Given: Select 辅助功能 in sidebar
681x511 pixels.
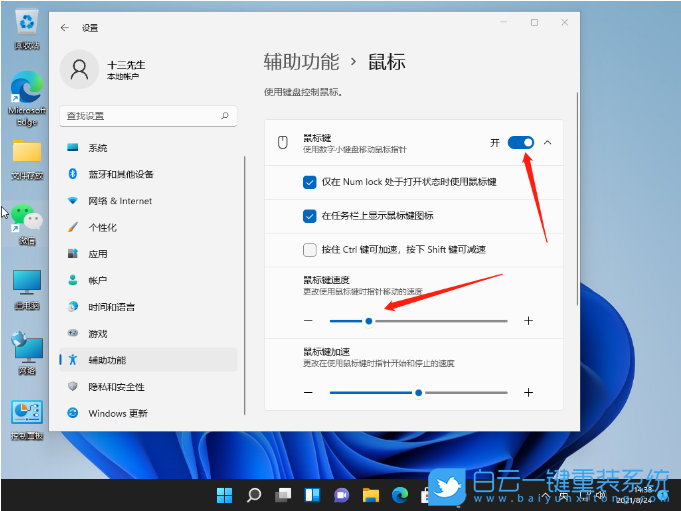Looking at the screenshot, I should 149,360.
